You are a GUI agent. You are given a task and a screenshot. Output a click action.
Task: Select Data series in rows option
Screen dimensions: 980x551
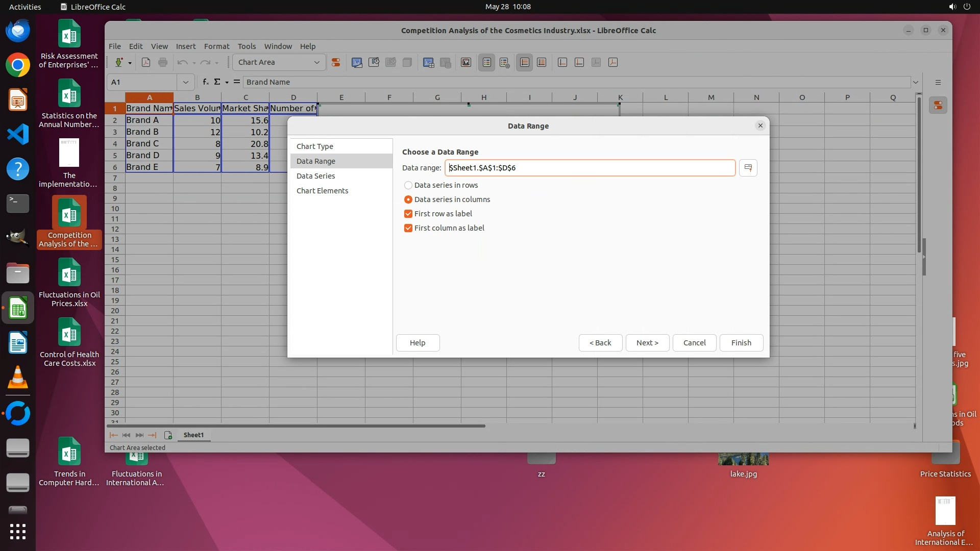click(x=408, y=185)
